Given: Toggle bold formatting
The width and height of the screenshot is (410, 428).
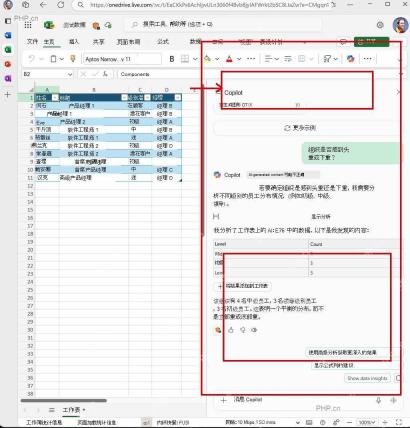Looking at the screenshot, I should tap(172, 59).
